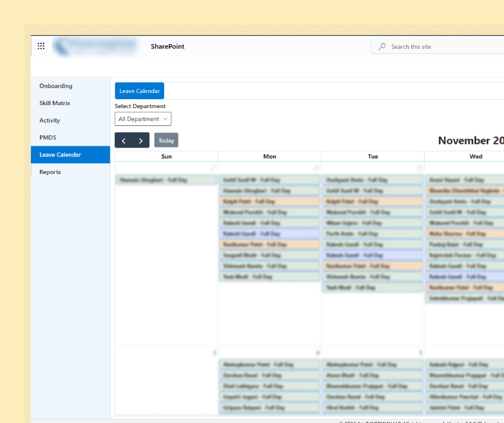Image resolution: width=504 pixels, height=423 pixels.
Task: Open the Reports section
Action: click(50, 172)
